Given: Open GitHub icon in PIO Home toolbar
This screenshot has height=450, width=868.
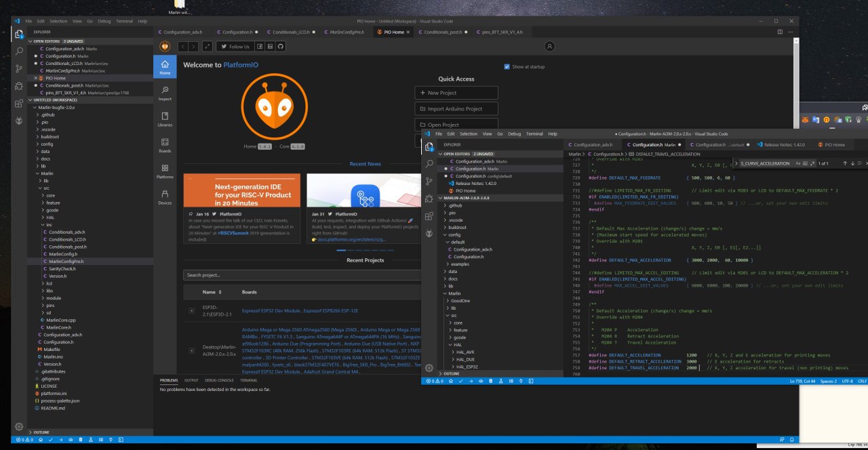Looking at the screenshot, I should point(280,46).
